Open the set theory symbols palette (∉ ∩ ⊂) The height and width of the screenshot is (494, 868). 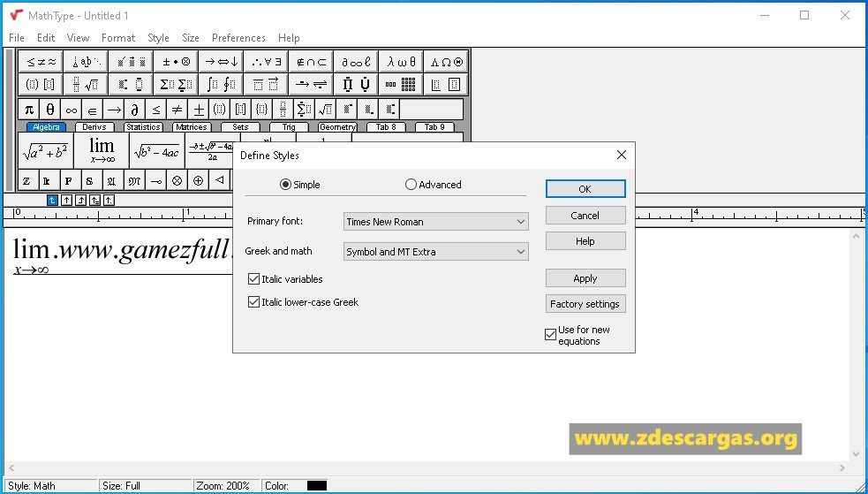click(x=311, y=62)
